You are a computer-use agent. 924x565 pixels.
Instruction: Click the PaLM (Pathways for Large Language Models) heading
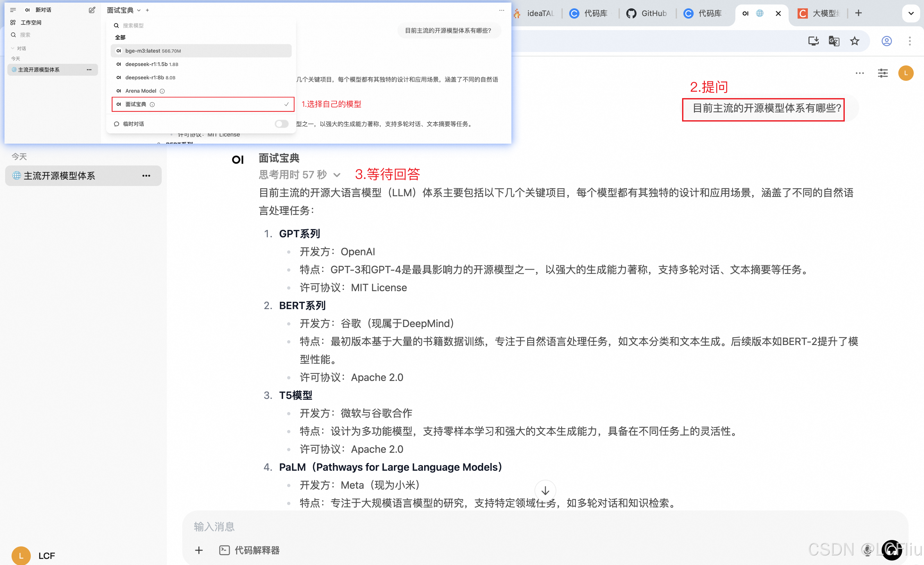tap(390, 467)
